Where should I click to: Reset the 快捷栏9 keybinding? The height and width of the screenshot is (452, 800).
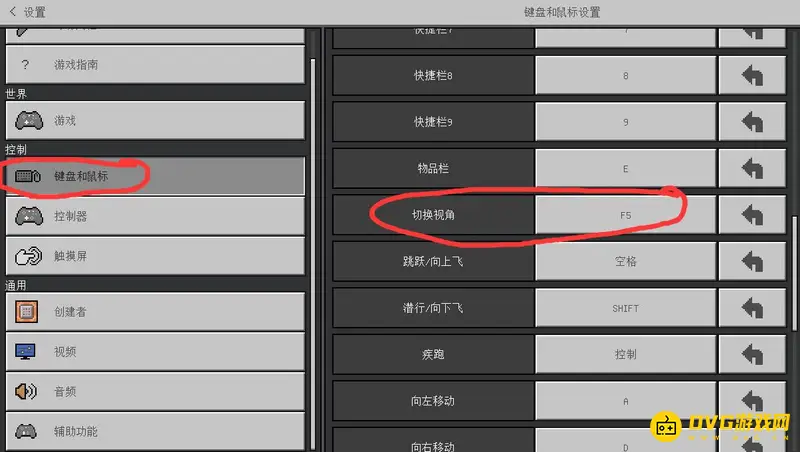[x=752, y=122]
